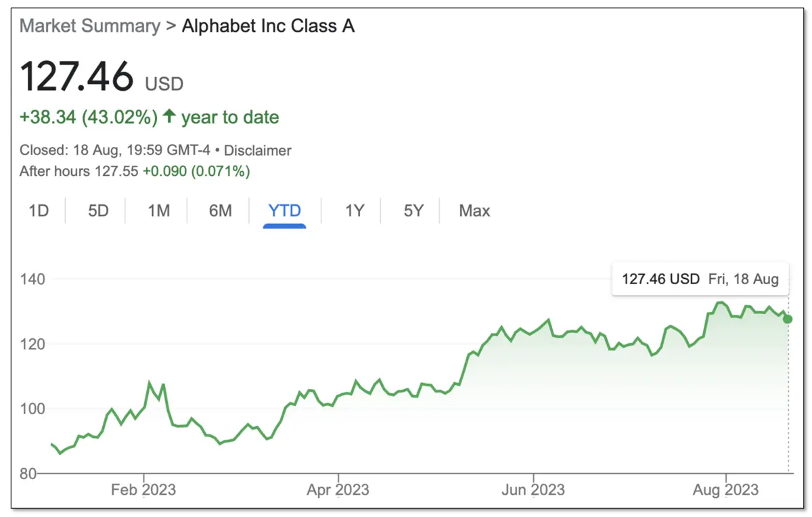View the 6M performance chart
Image resolution: width=812 pixels, height=517 pixels.
pos(220,210)
